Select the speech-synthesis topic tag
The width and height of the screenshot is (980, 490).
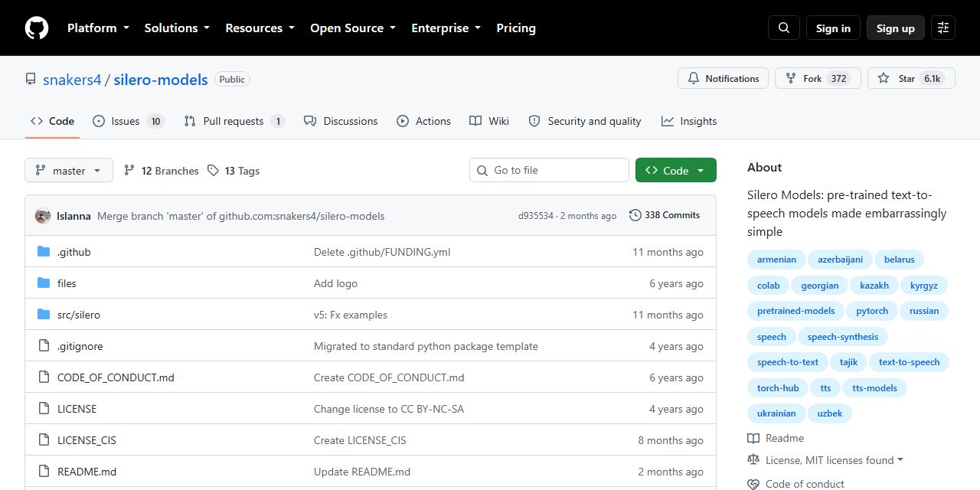[x=842, y=337]
